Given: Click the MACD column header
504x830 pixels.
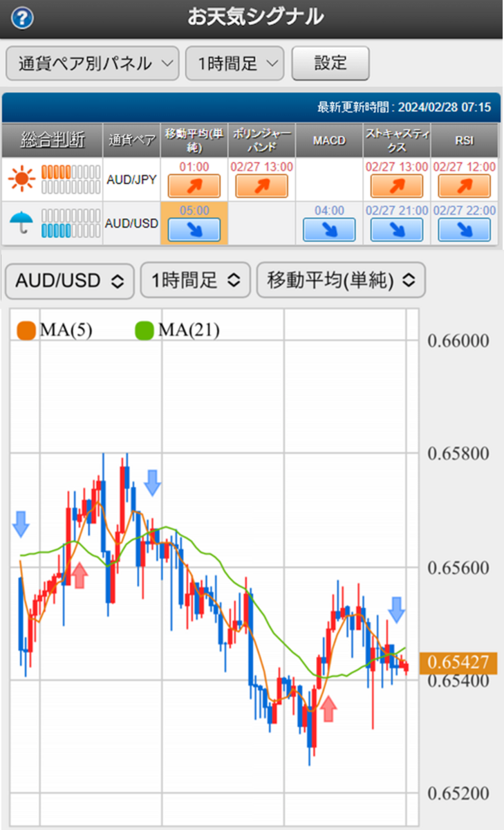Looking at the screenshot, I should click(329, 140).
